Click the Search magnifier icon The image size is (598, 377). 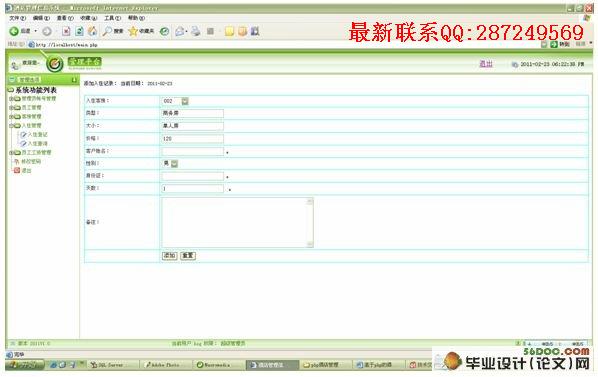pos(107,31)
